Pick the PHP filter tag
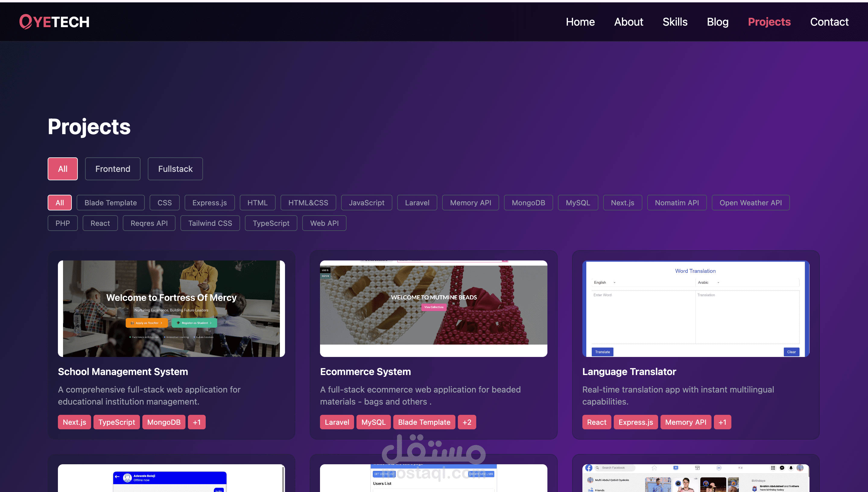Viewport: 868px width, 492px height. point(62,223)
